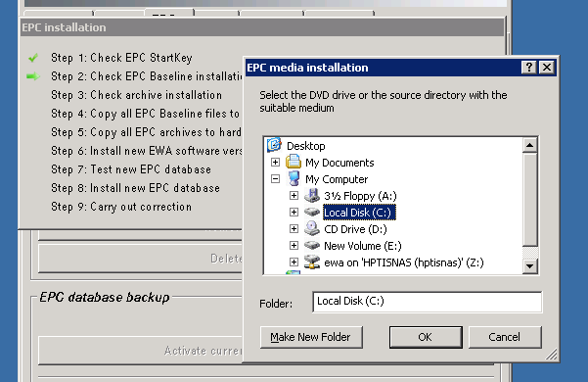Image resolution: width=588 pixels, height=382 pixels.
Task: Click the Folder text field
Action: (x=428, y=302)
